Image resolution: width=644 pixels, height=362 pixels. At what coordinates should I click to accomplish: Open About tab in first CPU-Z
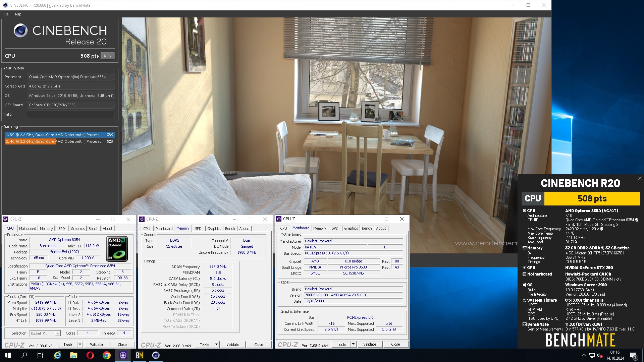pos(108,229)
